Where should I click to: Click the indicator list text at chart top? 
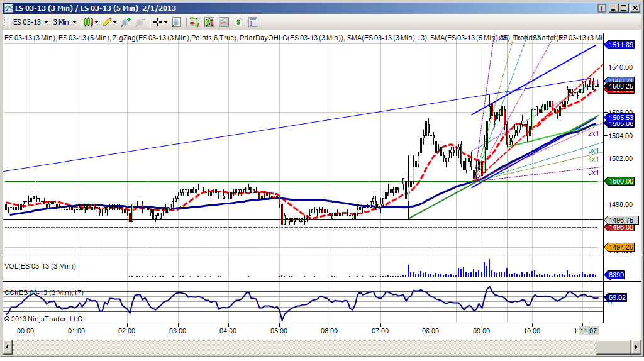303,38
